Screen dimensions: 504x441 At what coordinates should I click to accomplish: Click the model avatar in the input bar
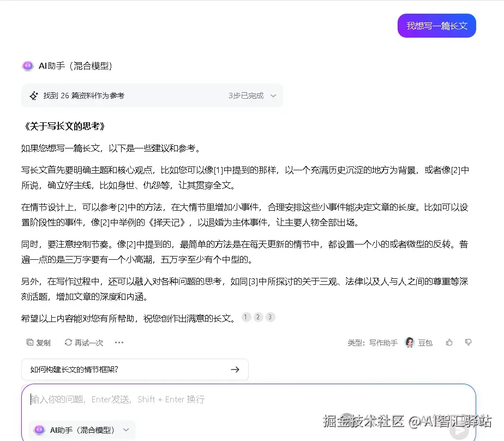(x=39, y=430)
